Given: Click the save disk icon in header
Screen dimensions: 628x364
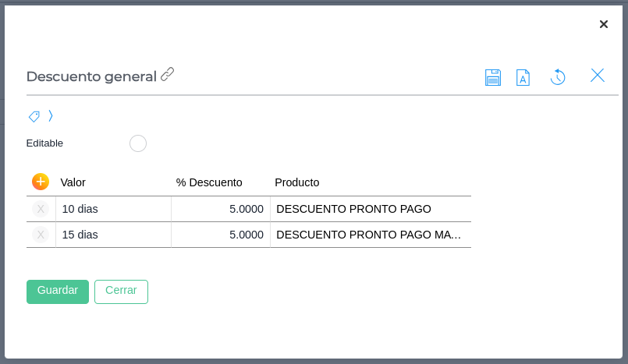Looking at the screenshot, I should 493,77.
